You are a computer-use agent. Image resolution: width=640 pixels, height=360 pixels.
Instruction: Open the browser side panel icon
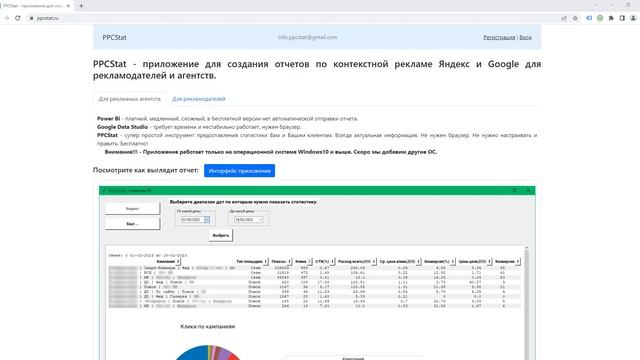click(x=622, y=18)
